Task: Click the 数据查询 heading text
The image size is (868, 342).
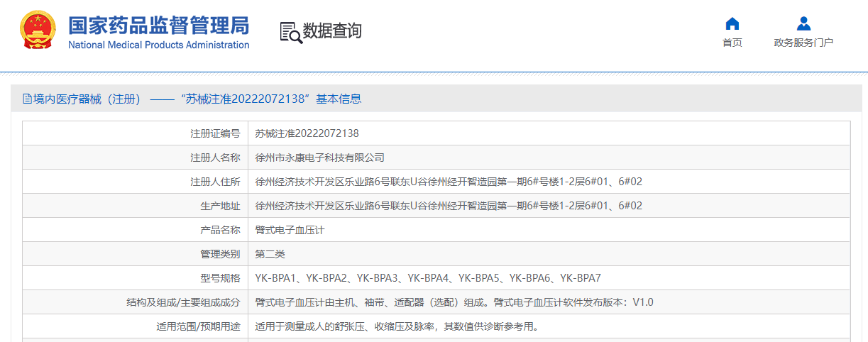Action: 332,31
